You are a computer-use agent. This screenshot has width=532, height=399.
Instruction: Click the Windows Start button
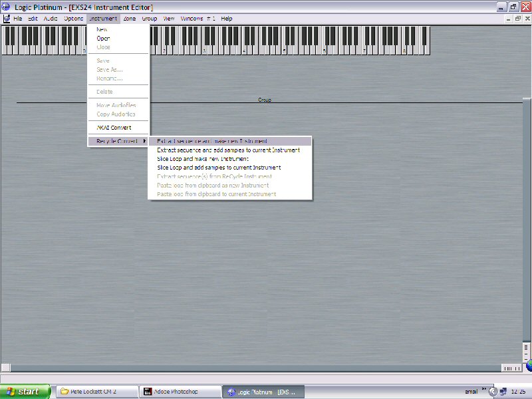pos(25,392)
